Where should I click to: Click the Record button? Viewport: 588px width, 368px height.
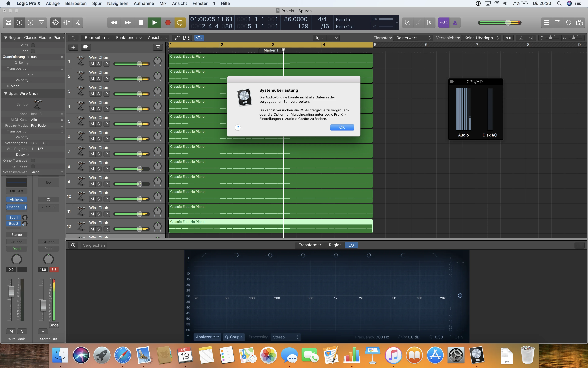point(168,23)
